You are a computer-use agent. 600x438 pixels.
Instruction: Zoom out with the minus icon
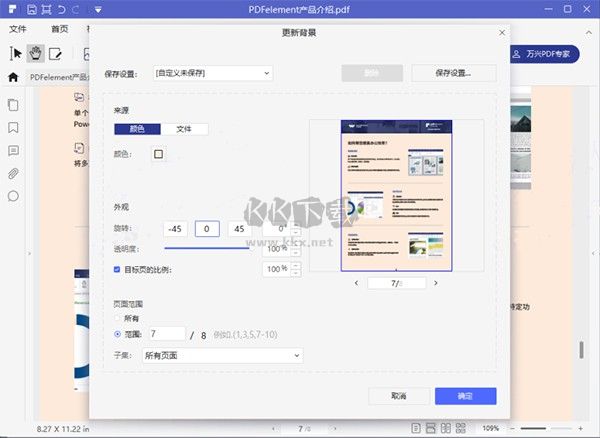pyautogui.click(x=512, y=428)
